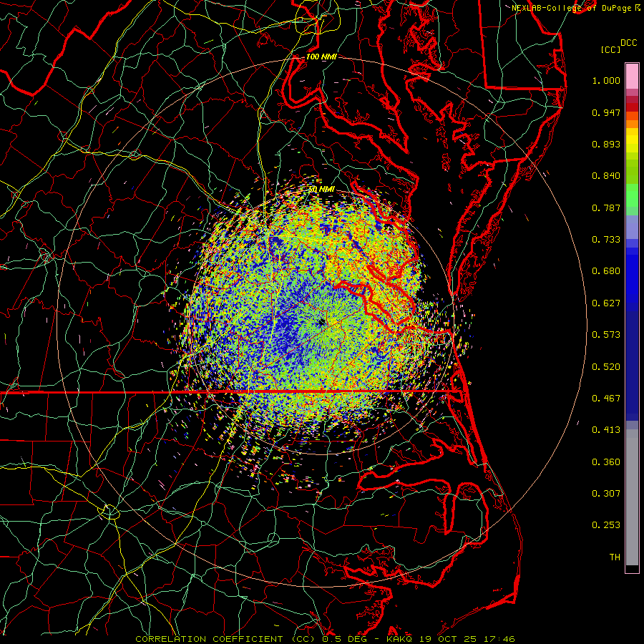Click the 0.467 legend value
The width and height of the screenshot is (644, 644).
[x=606, y=399]
